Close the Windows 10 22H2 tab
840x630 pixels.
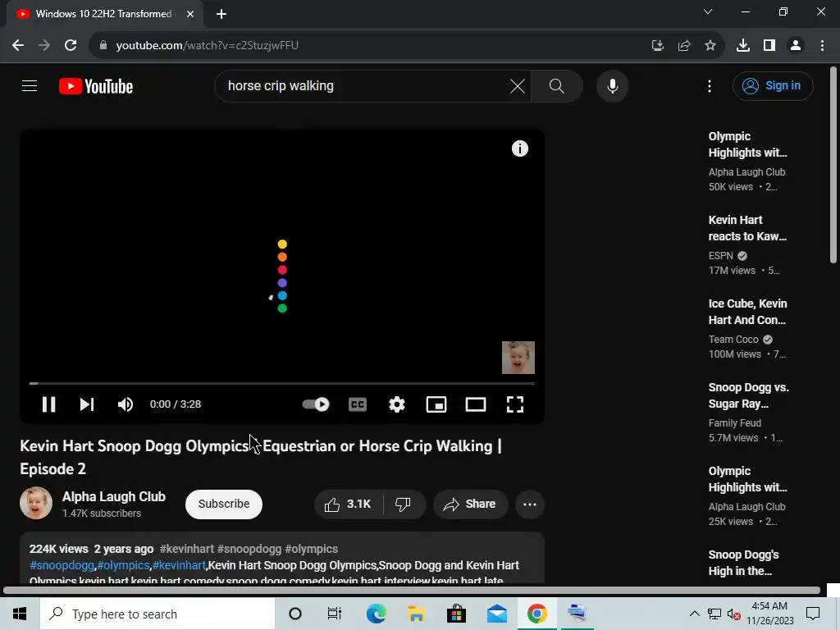(190, 14)
